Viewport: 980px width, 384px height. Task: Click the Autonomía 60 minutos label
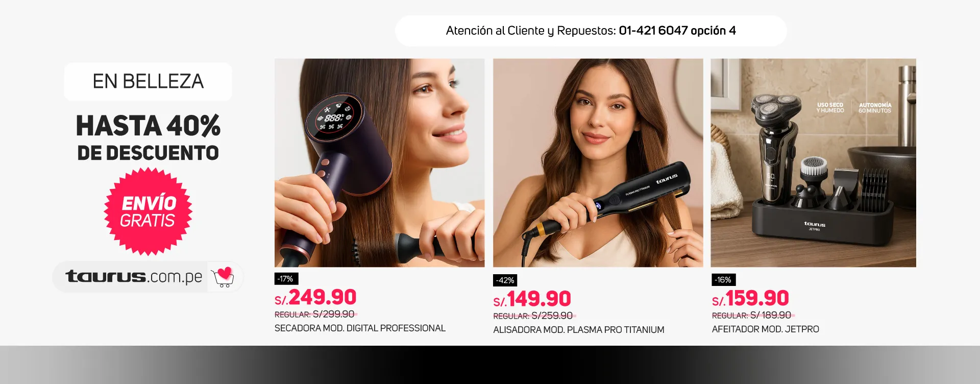[x=875, y=108]
